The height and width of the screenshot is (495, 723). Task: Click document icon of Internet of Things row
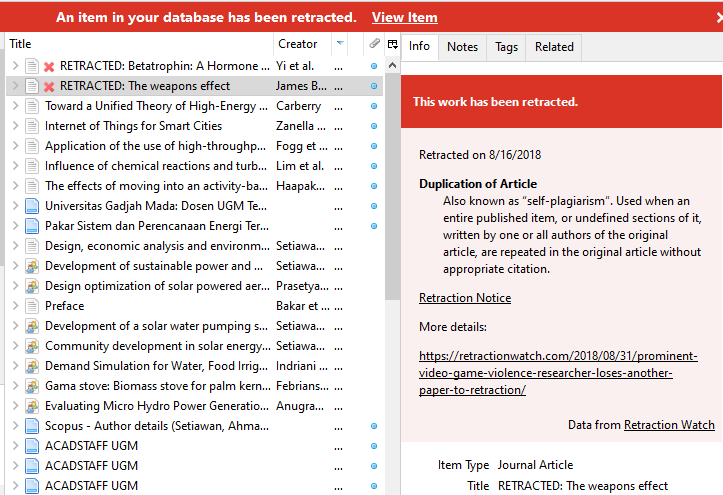click(x=32, y=126)
